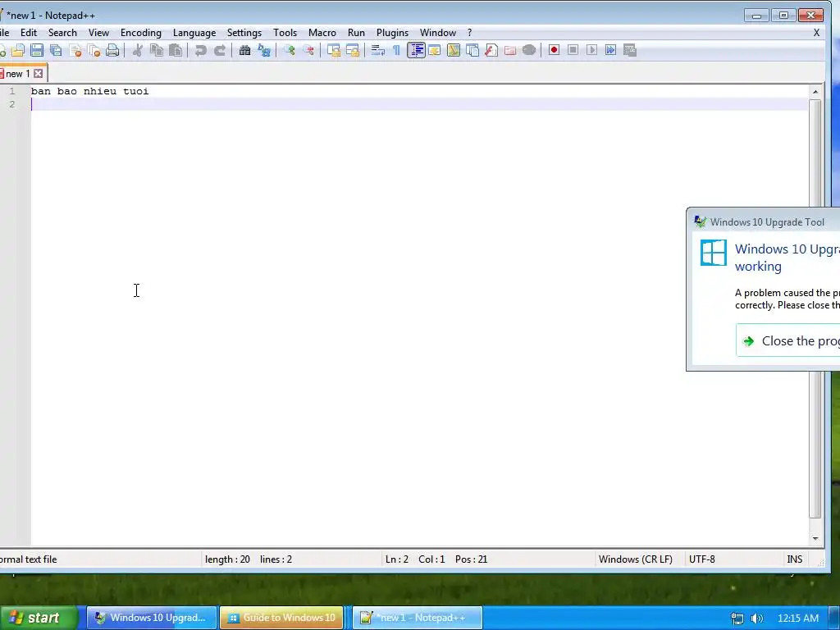Click 'Ln : 2 Col : 1' status entry
The height and width of the screenshot is (630, 840).
415,559
